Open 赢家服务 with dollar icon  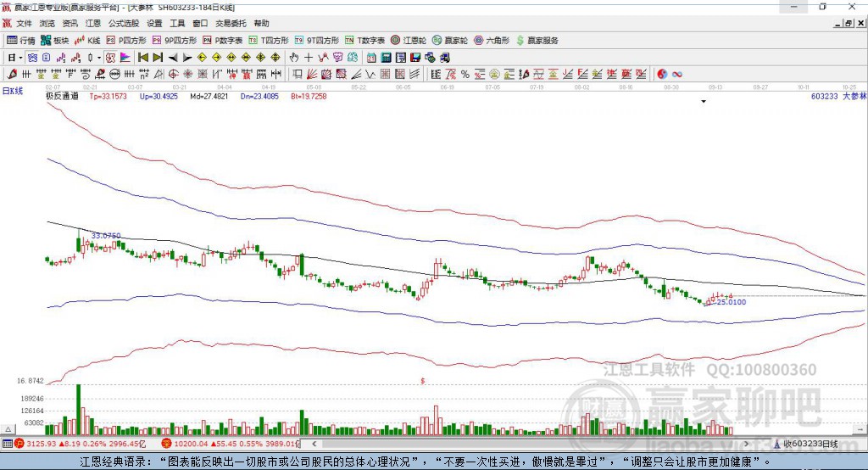point(537,41)
